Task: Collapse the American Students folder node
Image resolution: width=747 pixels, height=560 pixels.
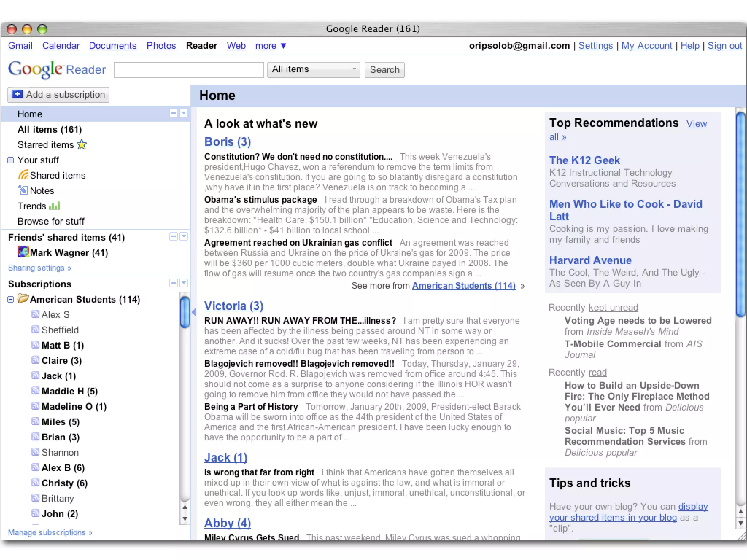Action: click(x=11, y=299)
